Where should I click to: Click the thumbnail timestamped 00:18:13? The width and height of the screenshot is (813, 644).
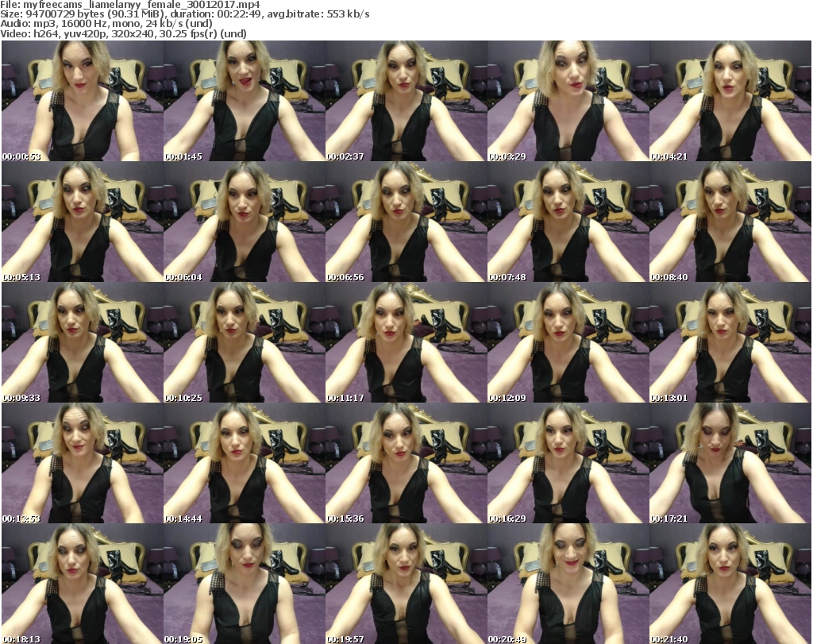(x=83, y=584)
